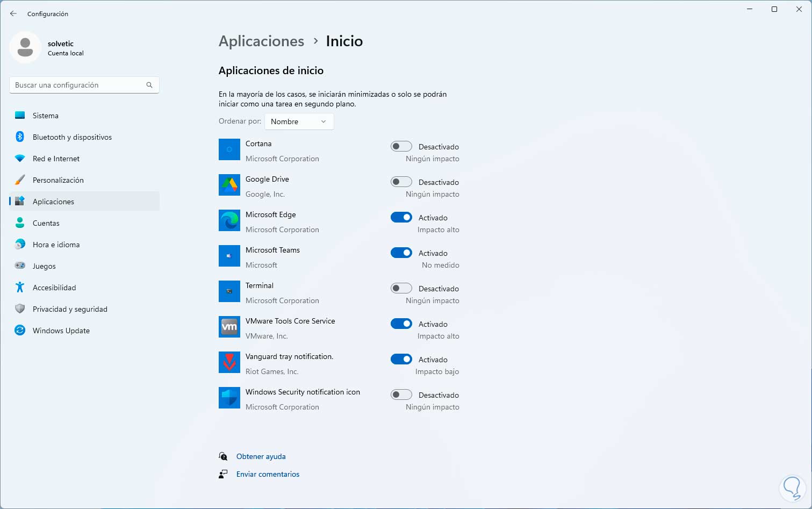Click the Windows Security notification icon name
This screenshot has height=509, width=812.
303,392
